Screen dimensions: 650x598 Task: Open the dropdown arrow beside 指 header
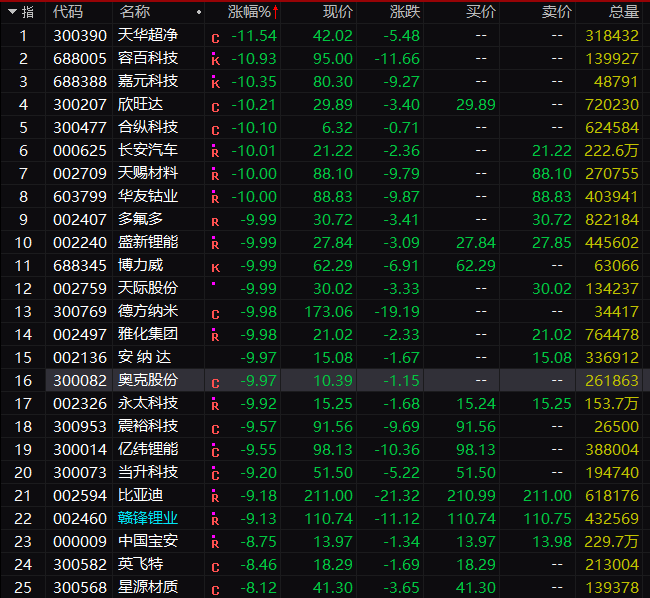point(12,12)
